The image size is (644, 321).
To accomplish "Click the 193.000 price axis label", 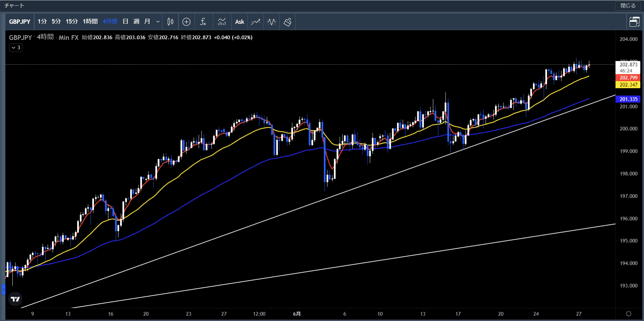I will (x=628, y=286).
